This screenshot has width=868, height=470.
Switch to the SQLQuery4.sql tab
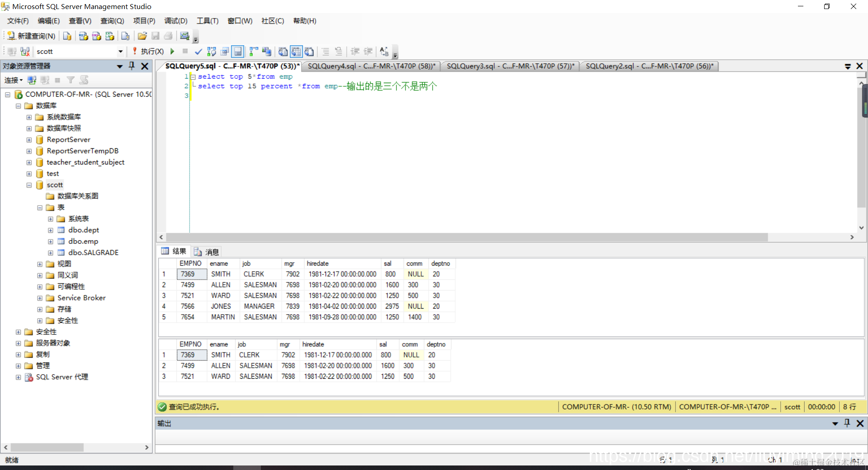point(372,66)
